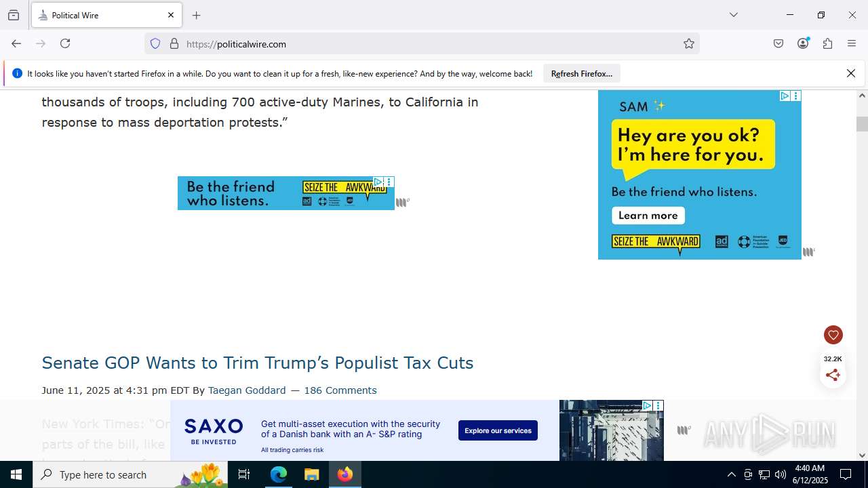868x488 pixels.
Task: Open the extensions puzzle icon
Action: coord(827,43)
